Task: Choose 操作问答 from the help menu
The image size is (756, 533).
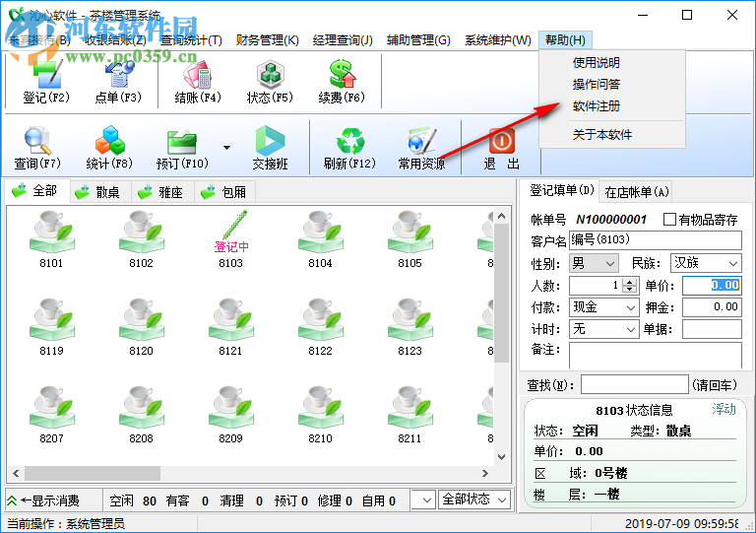Action: pos(596,85)
